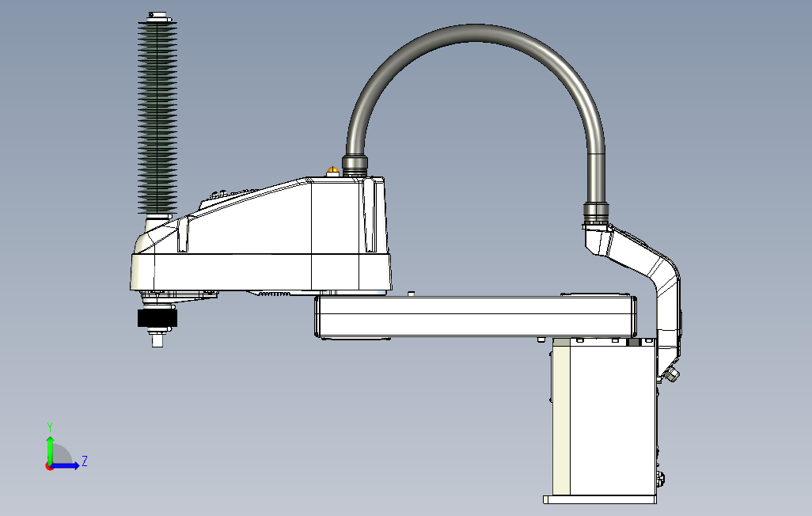Select the black collar below the forearm
812x516 pixels.
coord(156,317)
